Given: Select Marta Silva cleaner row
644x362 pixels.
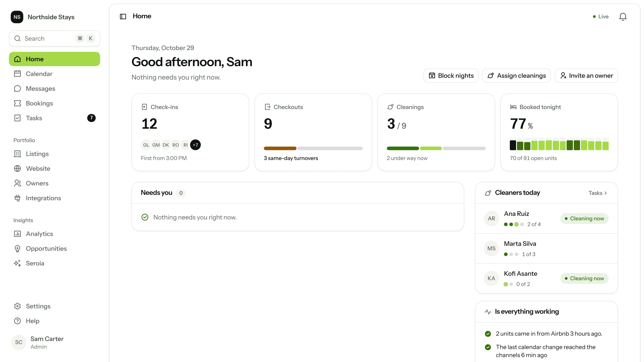Looking at the screenshot, I should point(546,248).
